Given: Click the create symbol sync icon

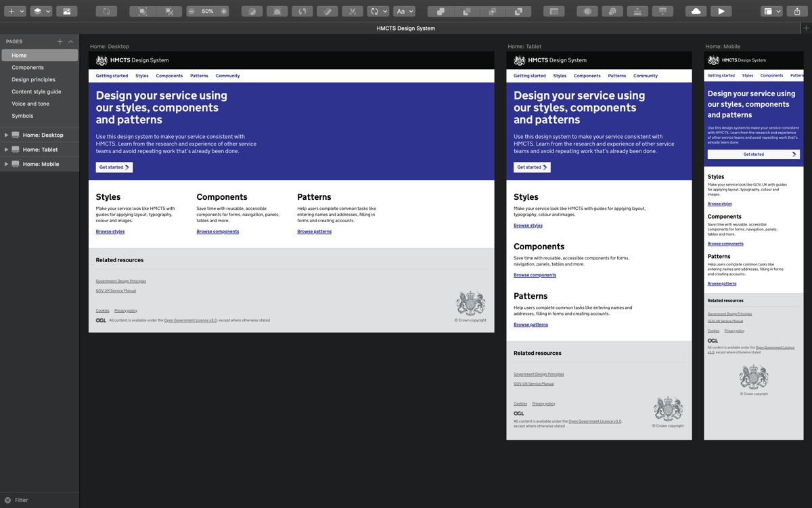Looking at the screenshot, I should (106, 12).
